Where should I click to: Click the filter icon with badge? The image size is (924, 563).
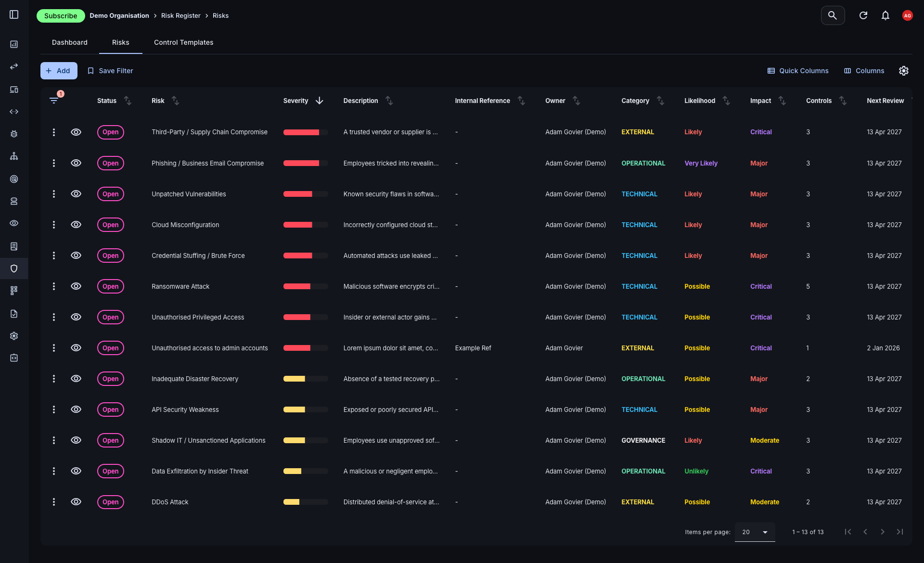54,100
